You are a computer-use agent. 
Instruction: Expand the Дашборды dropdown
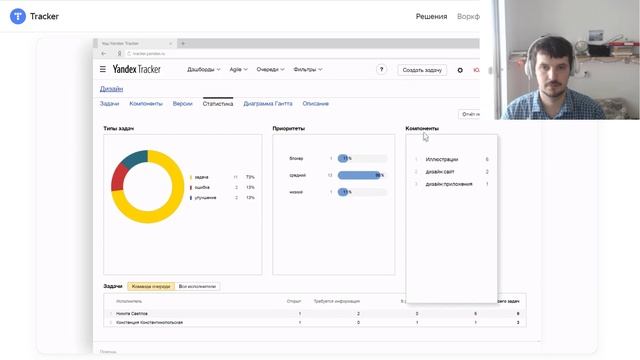(203, 69)
